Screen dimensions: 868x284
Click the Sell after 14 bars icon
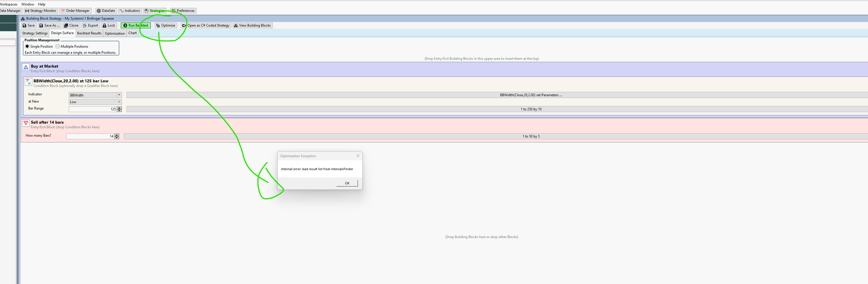tap(26, 123)
